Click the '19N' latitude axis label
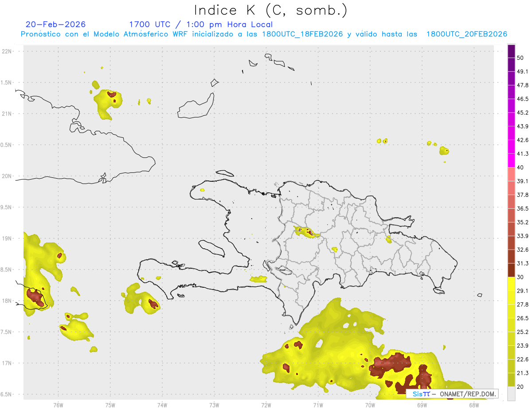Screen dimensions: 532x411 pos(7,239)
